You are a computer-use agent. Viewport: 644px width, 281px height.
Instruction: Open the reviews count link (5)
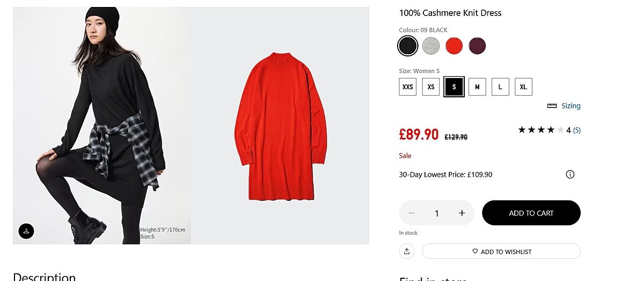pos(577,130)
